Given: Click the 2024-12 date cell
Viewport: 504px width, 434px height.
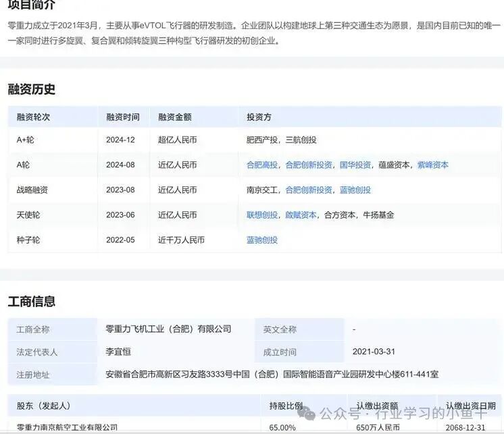Looking at the screenshot, I should [120, 140].
